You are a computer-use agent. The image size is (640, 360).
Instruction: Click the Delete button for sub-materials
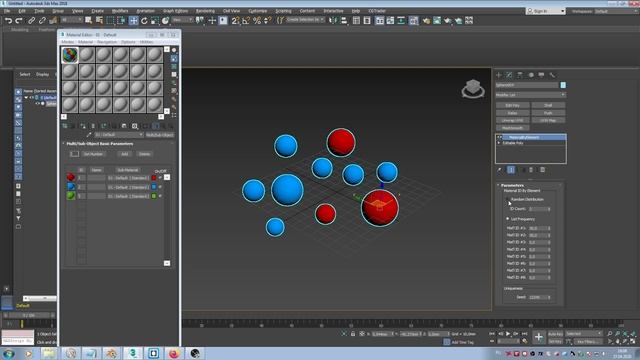[144, 154]
